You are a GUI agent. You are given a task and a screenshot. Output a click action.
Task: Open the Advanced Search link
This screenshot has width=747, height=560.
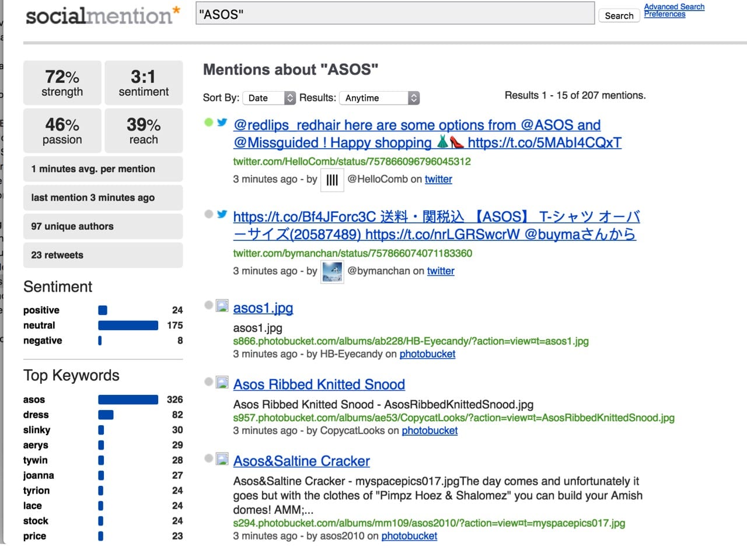point(674,6)
